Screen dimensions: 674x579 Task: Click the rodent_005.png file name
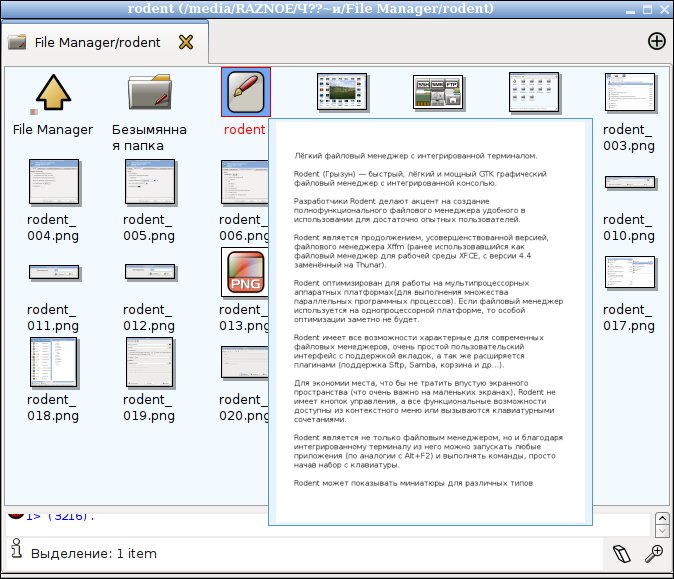pyautogui.click(x=149, y=227)
